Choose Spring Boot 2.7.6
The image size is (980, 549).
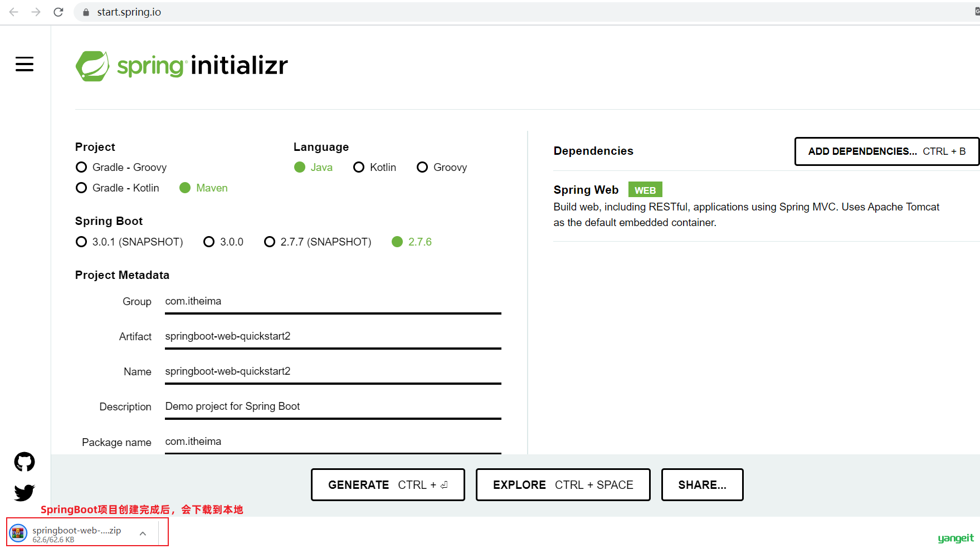tap(412, 242)
